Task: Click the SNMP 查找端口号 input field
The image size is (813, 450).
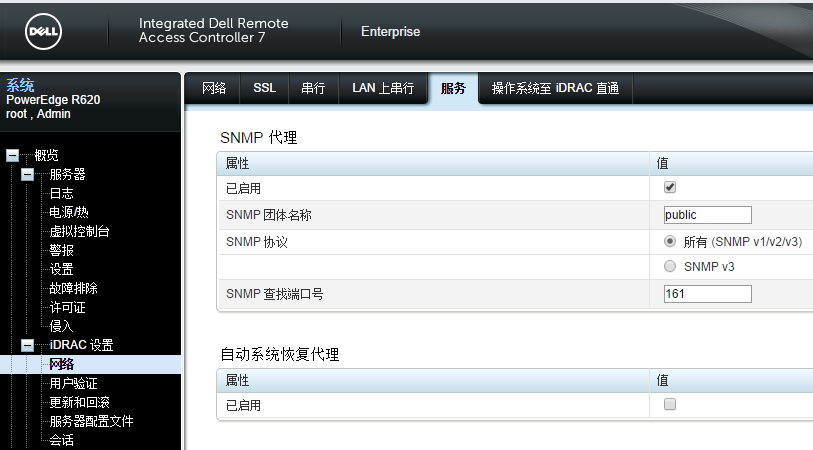Action: [707, 294]
